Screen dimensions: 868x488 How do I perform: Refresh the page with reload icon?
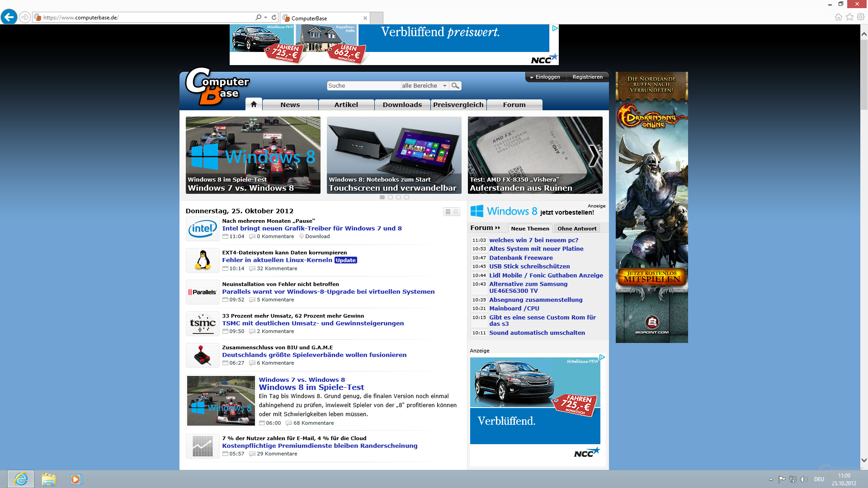click(x=274, y=18)
